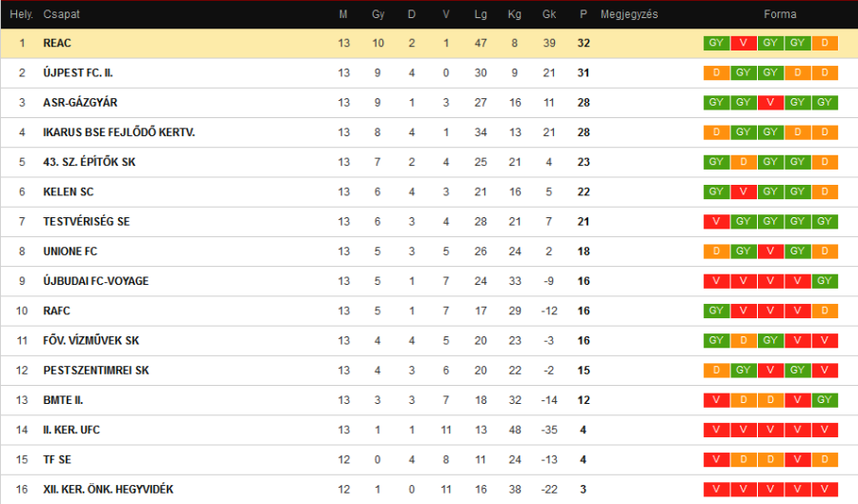Click the orange D badge in RAFC's form
The width and height of the screenshot is (858, 504).
tap(825, 311)
